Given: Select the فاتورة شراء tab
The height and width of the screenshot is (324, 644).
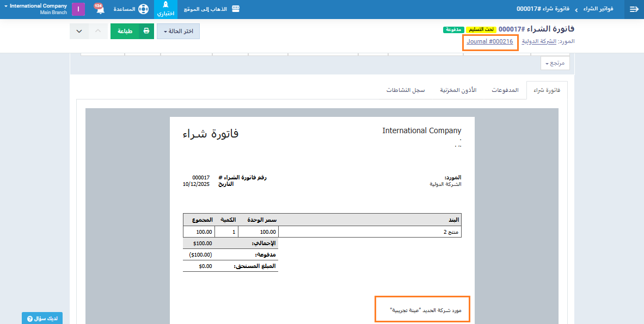Looking at the screenshot, I should tap(546, 90).
